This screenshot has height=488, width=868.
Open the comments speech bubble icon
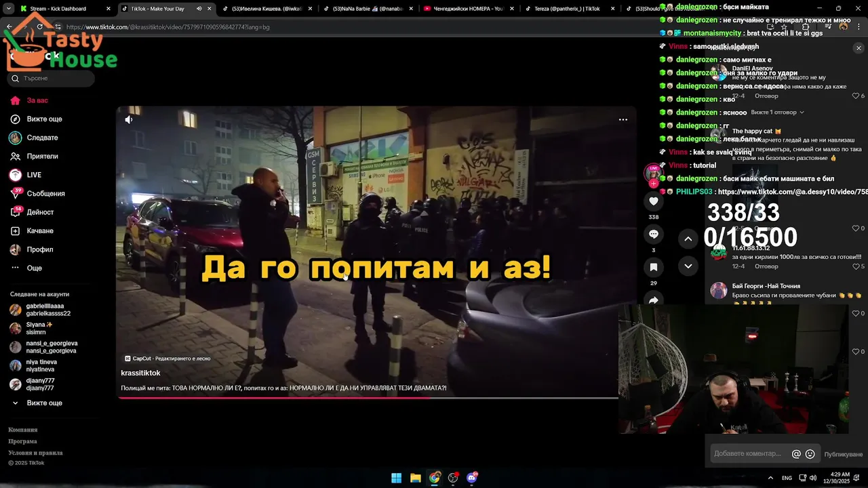click(x=654, y=234)
